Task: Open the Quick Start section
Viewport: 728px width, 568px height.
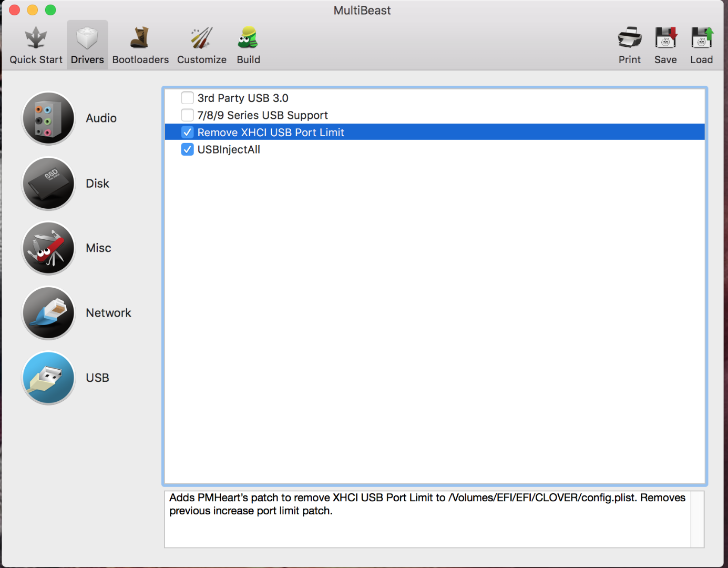Action: click(36, 45)
